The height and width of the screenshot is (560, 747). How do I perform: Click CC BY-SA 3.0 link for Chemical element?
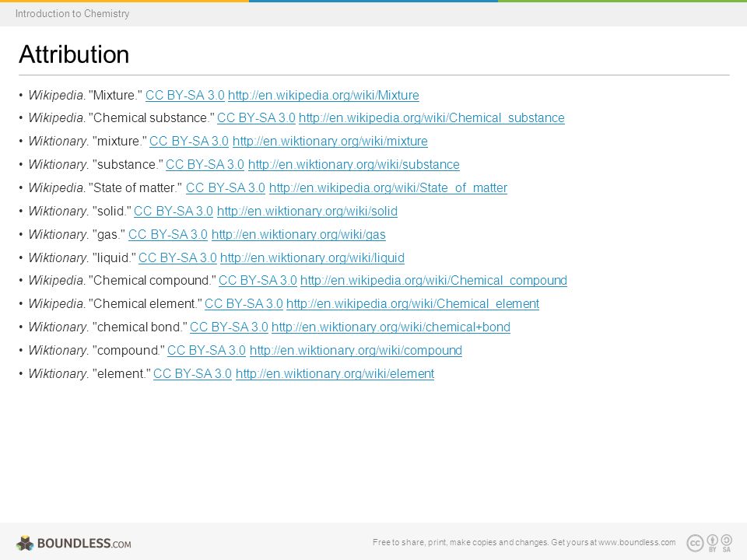point(244,303)
